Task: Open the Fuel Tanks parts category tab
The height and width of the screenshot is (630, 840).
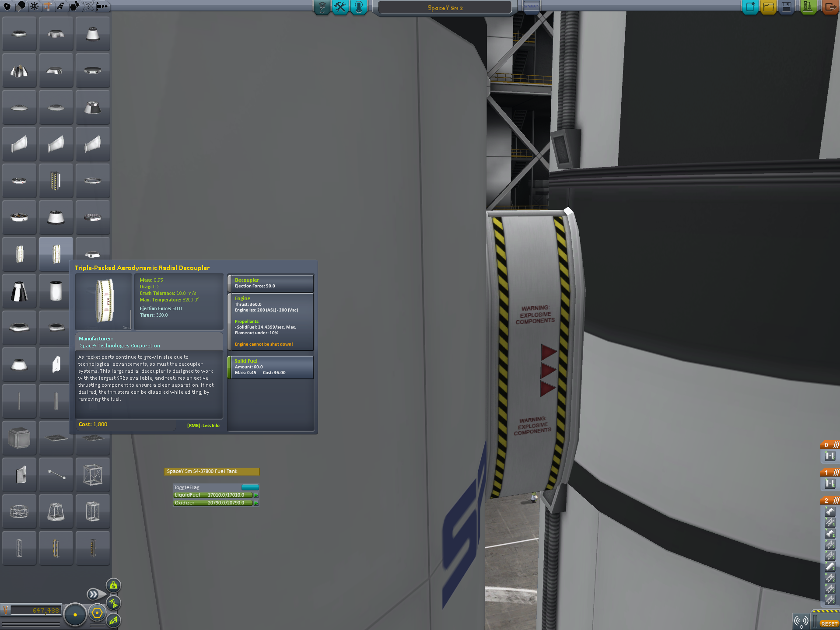Action: click(x=21, y=6)
